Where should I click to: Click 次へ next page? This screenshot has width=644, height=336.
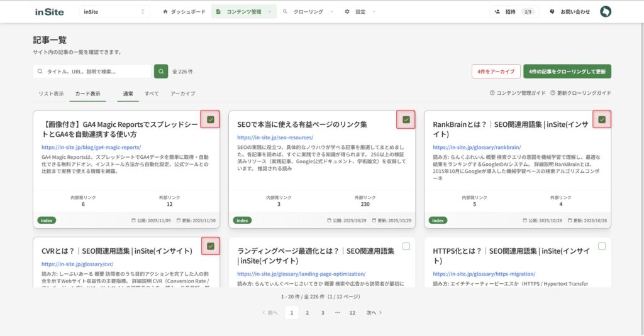(374, 313)
